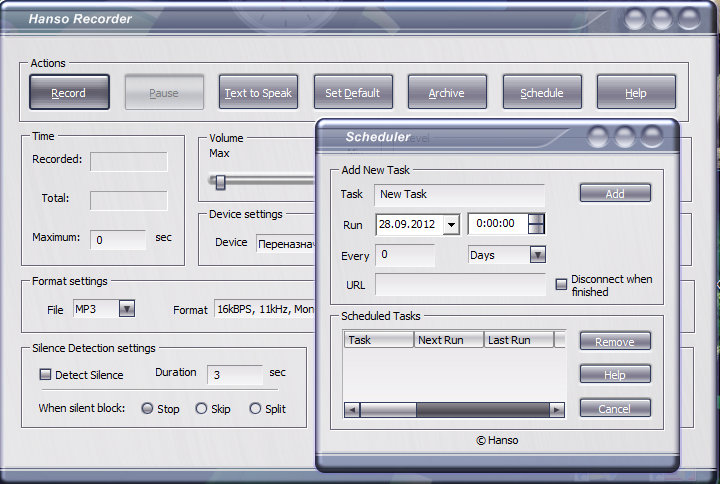Click the Task name input field
This screenshot has height=484, width=720.
[x=460, y=194]
